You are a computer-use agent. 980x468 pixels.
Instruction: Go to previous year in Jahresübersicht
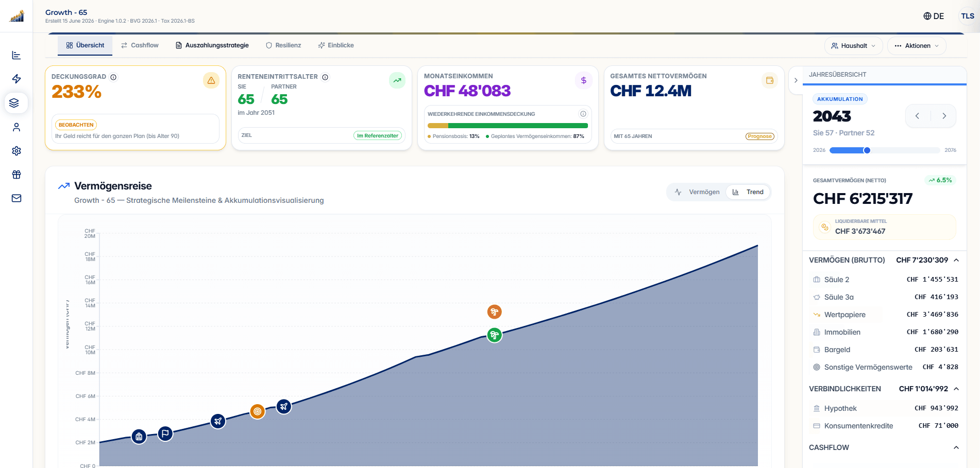[x=917, y=116]
